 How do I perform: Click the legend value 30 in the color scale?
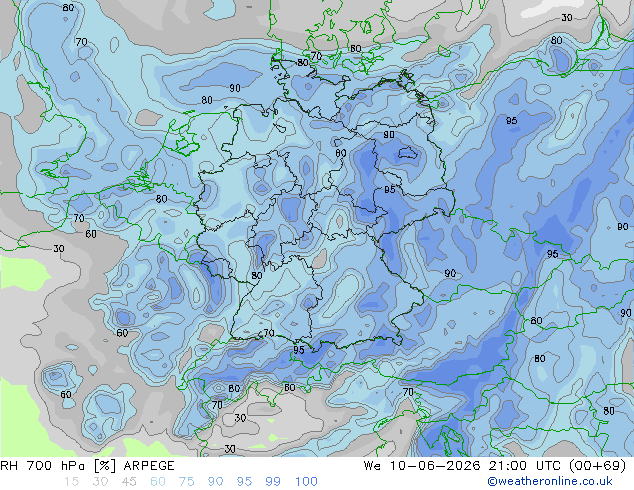pos(100,482)
